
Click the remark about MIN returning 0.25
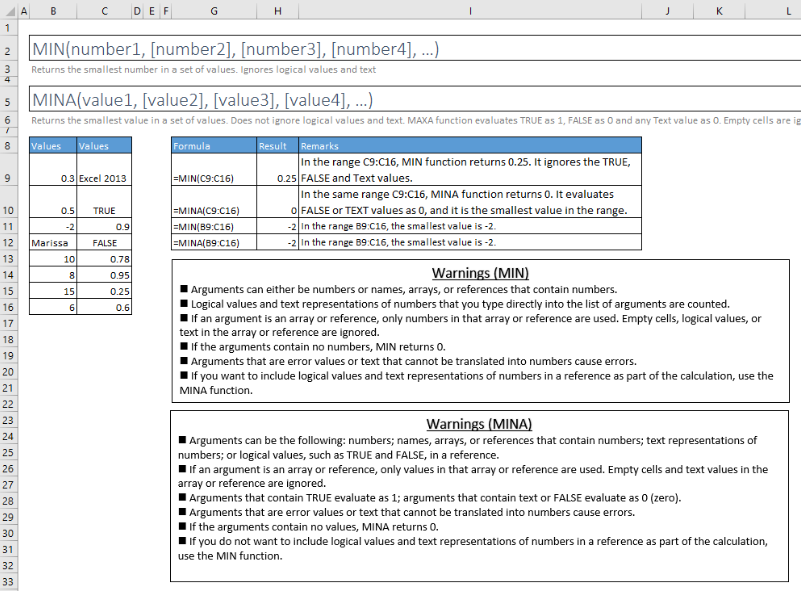tap(470, 170)
